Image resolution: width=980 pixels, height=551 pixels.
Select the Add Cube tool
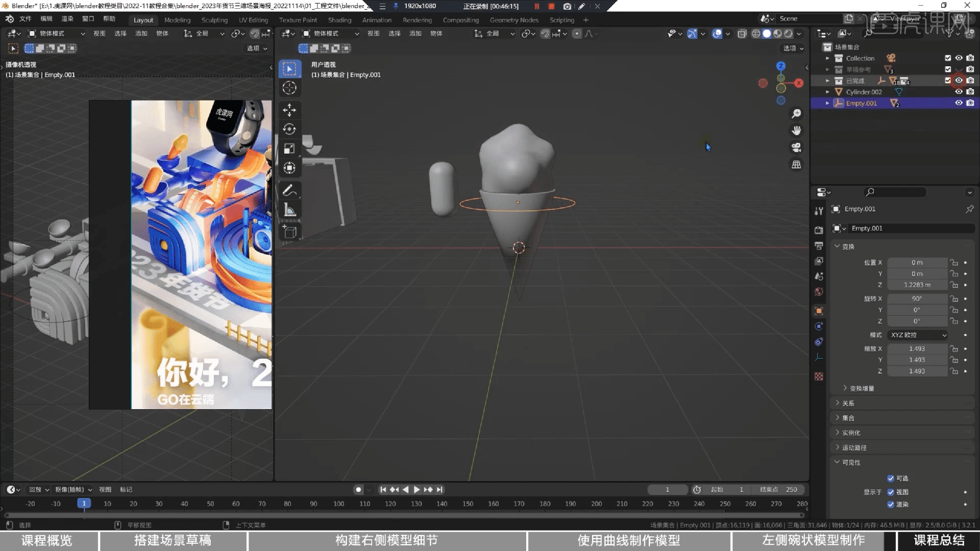pos(289,232)
